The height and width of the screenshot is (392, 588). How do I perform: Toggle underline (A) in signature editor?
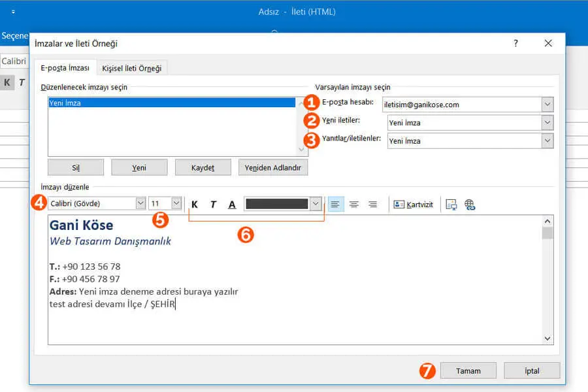[x=232, y=204]
